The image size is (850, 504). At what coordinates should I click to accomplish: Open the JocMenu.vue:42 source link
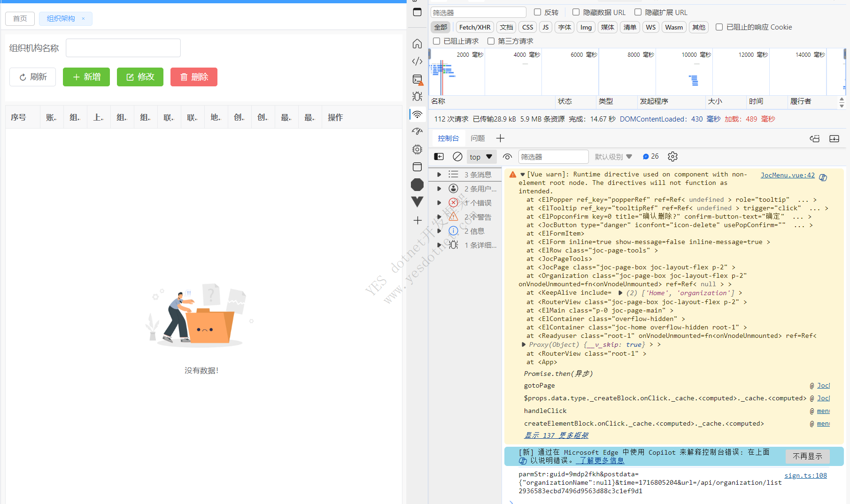(788, 175)
